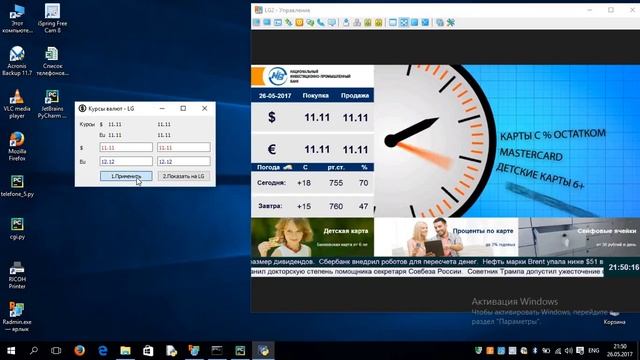Select the cgi.py desktop file
Screen dimensions: 640x360
(17, 229)
